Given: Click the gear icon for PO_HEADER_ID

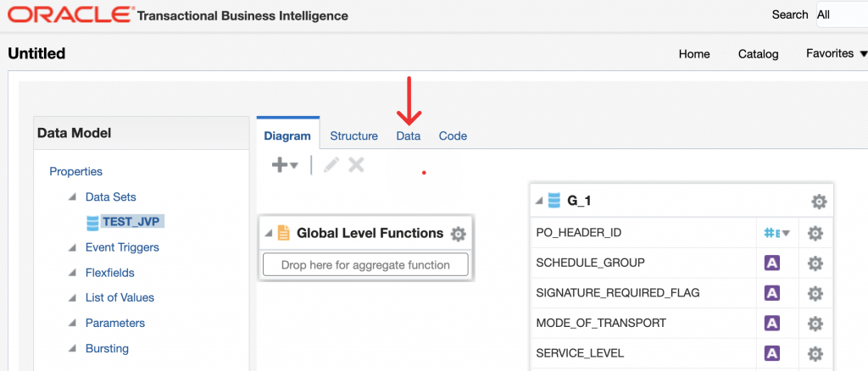Looking at the screenshot, I should (x=815, y=234).
